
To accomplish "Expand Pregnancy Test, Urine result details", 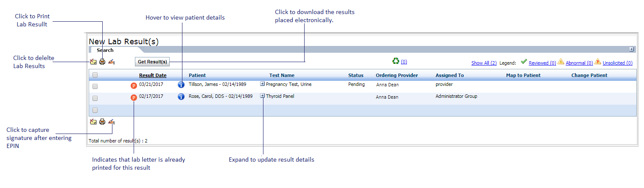I will [262, 84].
